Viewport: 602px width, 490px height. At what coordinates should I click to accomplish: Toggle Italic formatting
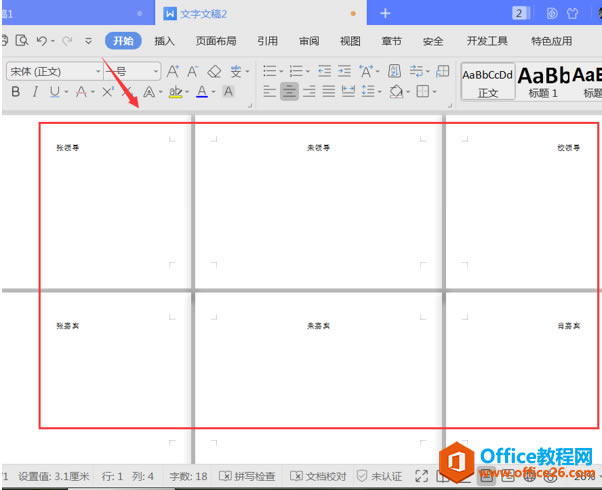(x=35, y=92)
